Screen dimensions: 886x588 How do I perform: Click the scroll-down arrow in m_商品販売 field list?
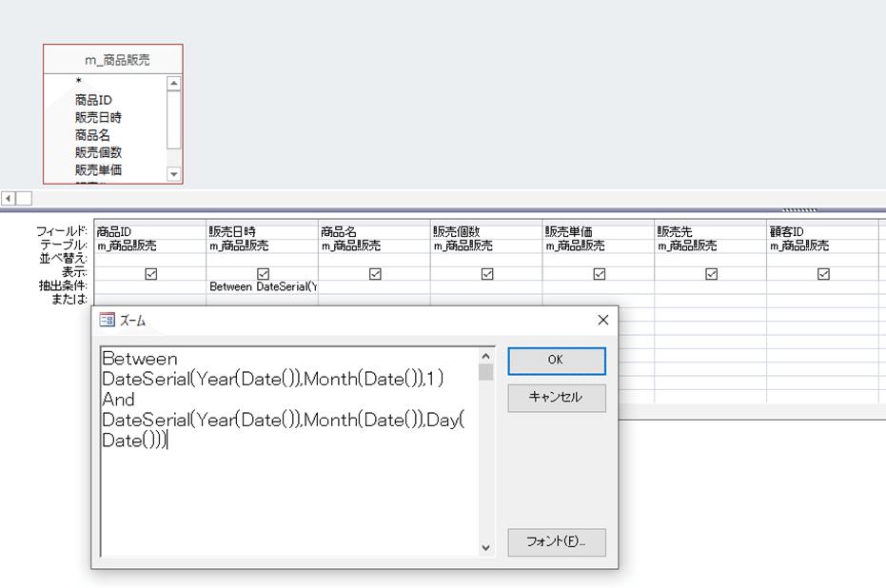coord(172,174)
